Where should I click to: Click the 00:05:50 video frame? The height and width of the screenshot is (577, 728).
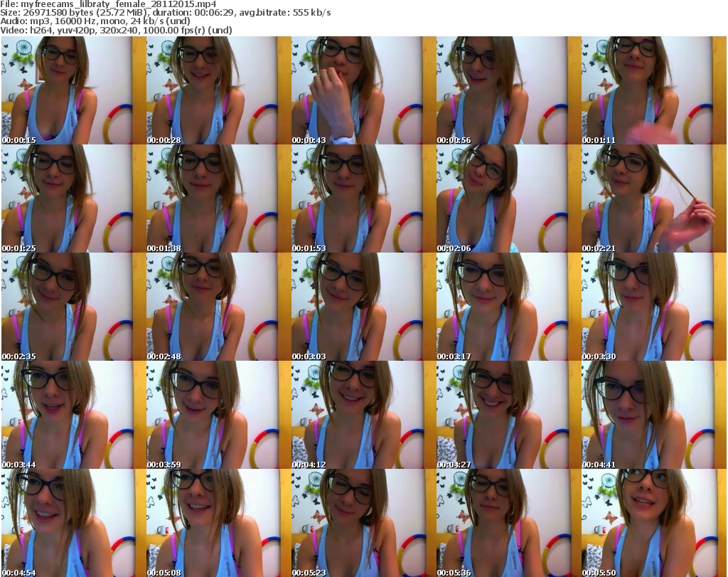pyautogui.click(x=654, y=523)
